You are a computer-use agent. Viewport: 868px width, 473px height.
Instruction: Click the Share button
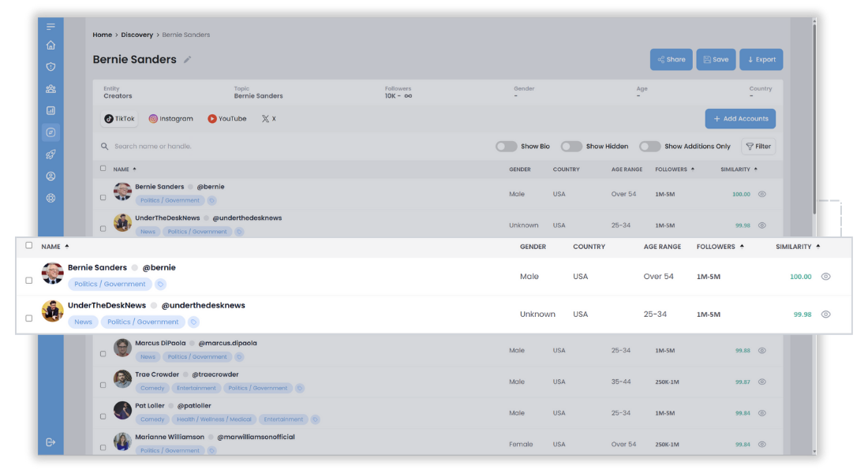tap(671, 60)
